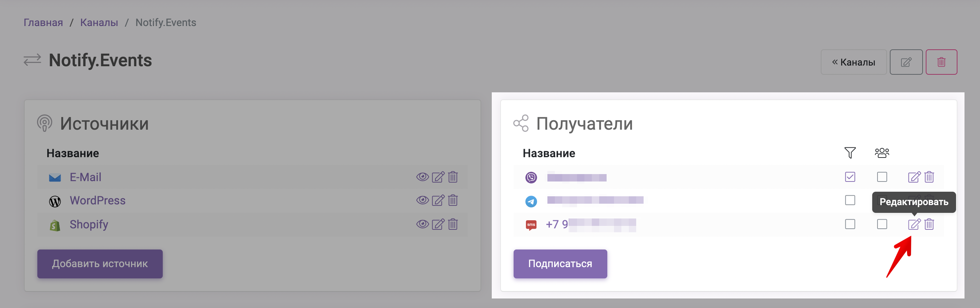Screen dimensions: 980x308
Task: Click the filter funnel column icon
Action: (x=850, y=153)
